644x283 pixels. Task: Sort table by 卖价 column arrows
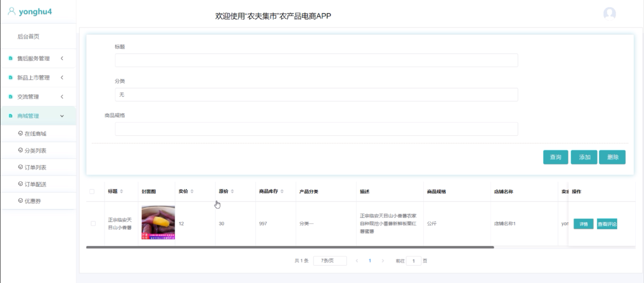tap(192, 191)
